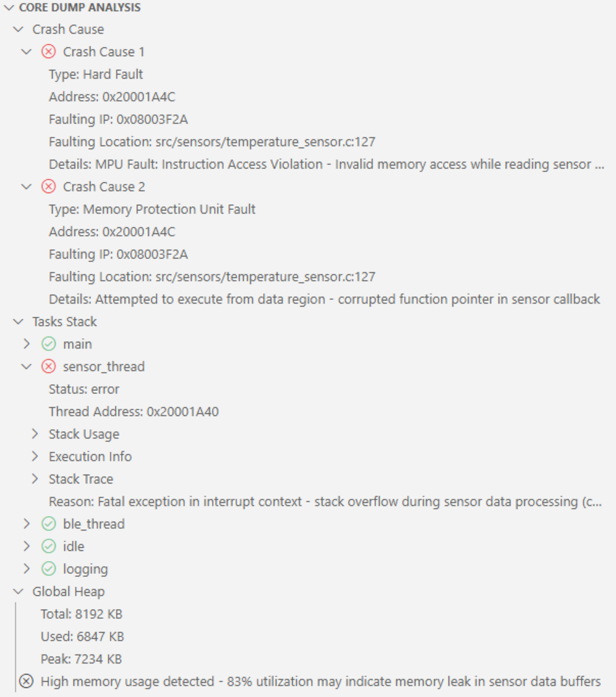Click the green check icon beside ble_thread
This screenshot has width=616, height=697.
(48, 524)
